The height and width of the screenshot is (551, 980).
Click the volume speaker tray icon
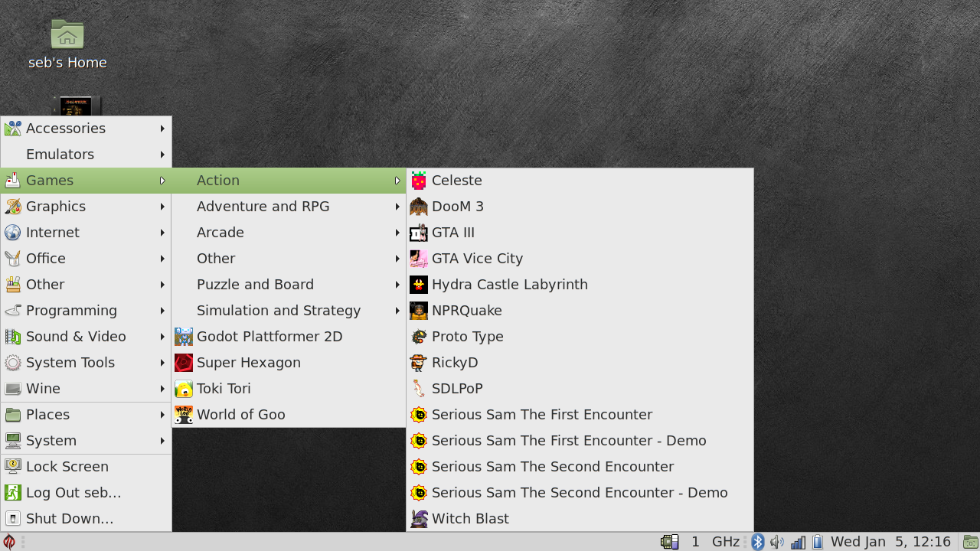pyautogui.click(x=777, y=542)
